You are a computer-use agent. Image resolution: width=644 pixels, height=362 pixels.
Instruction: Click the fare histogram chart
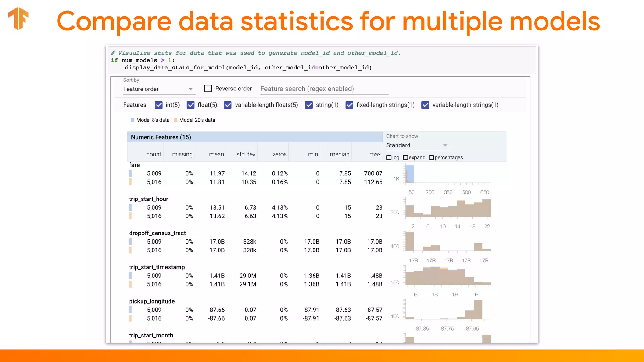tap(448, 175)
